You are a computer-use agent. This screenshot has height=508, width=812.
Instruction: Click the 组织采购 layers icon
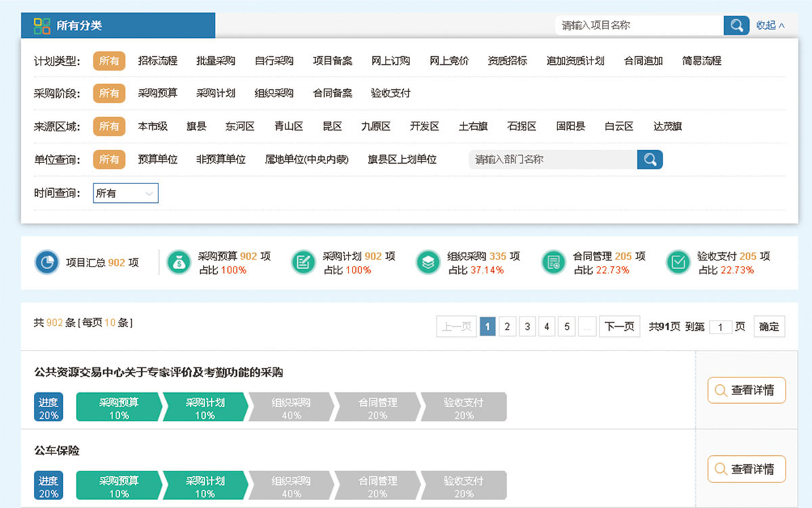coord(428,262)
